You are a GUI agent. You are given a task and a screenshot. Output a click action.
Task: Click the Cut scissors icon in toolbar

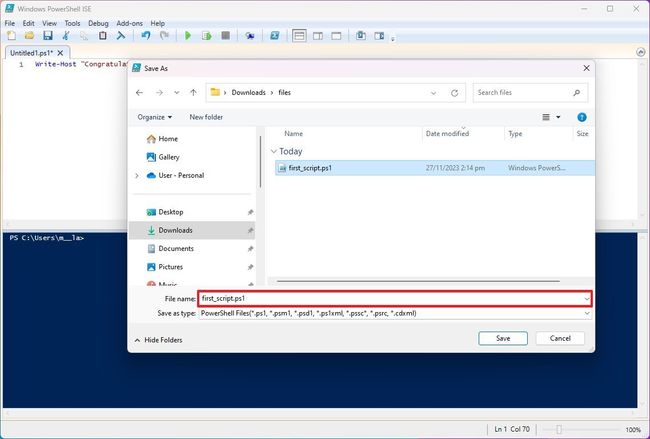click(66, 36)
